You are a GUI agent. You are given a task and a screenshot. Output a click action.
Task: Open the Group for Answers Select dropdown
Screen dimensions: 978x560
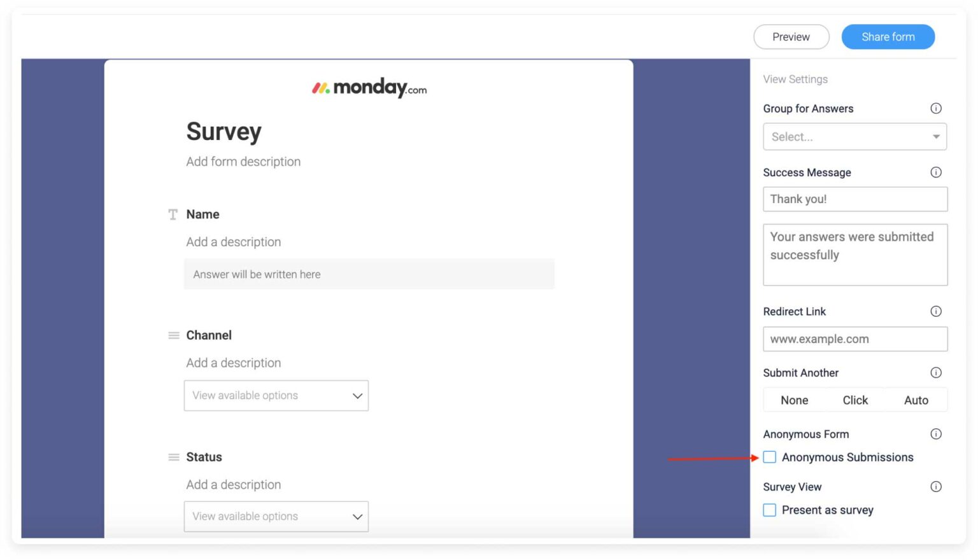[x=855, y=136]
